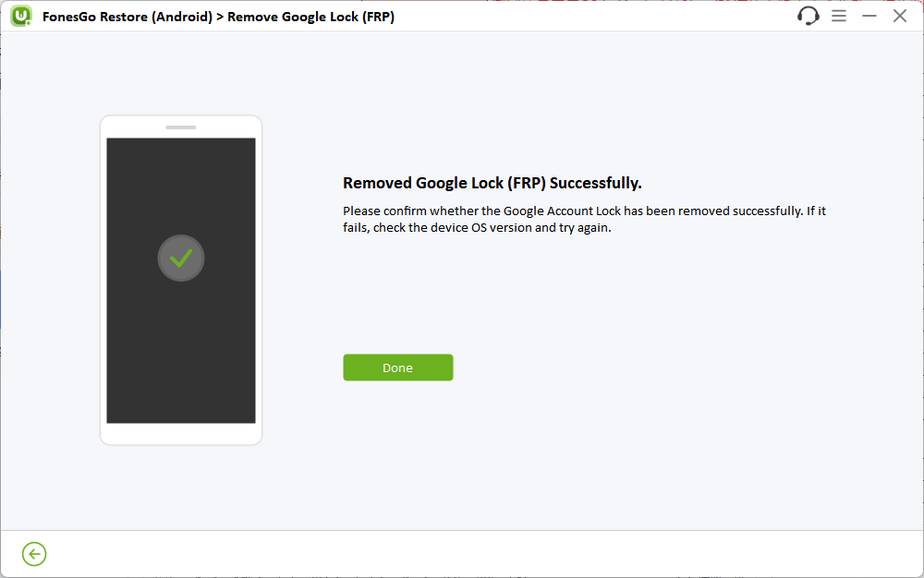Select the heading about removed Google Lock

click(492, 182)
